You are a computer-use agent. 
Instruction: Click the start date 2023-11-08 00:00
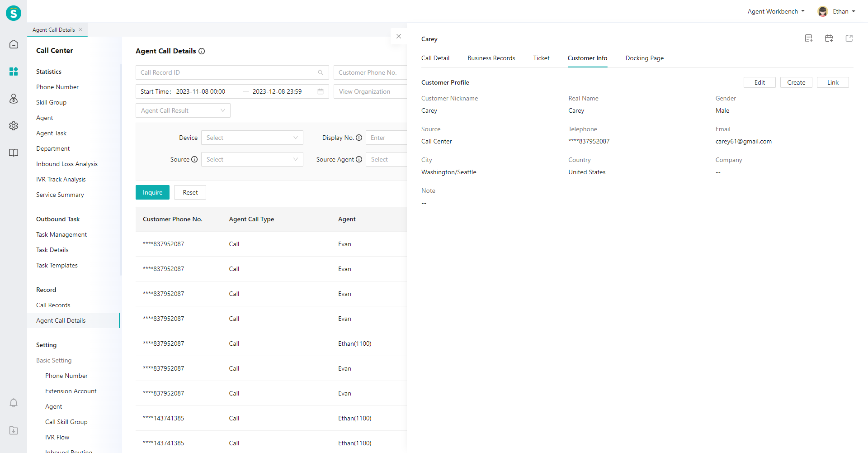click(200, 91)
